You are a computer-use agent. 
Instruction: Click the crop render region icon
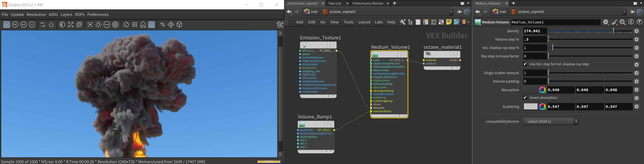163,25
